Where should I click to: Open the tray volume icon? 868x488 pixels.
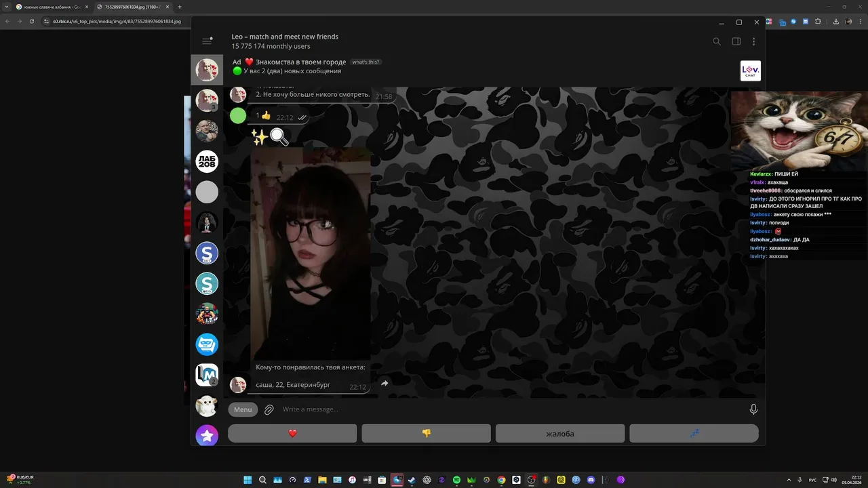[833, 480]
